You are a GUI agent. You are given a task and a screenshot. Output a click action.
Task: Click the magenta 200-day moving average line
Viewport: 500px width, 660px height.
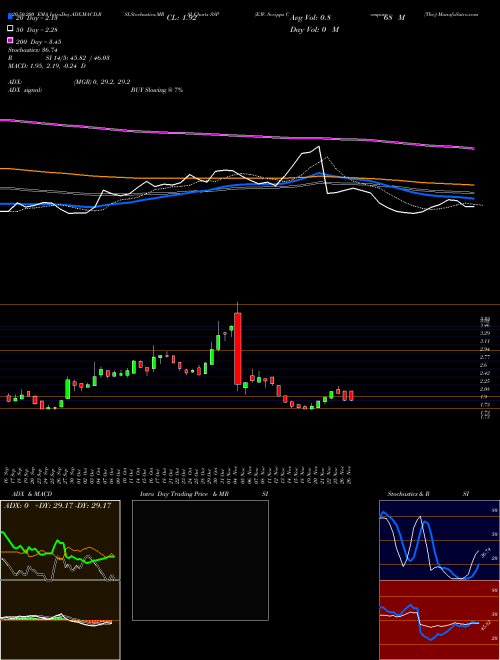point(236,135)
